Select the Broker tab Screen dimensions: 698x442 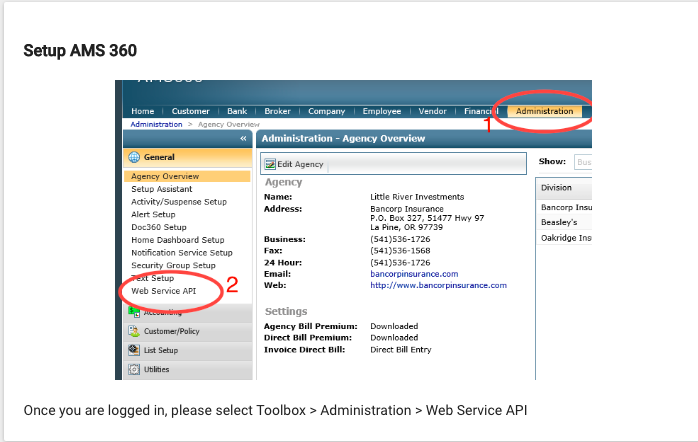[x=277, y=111]
